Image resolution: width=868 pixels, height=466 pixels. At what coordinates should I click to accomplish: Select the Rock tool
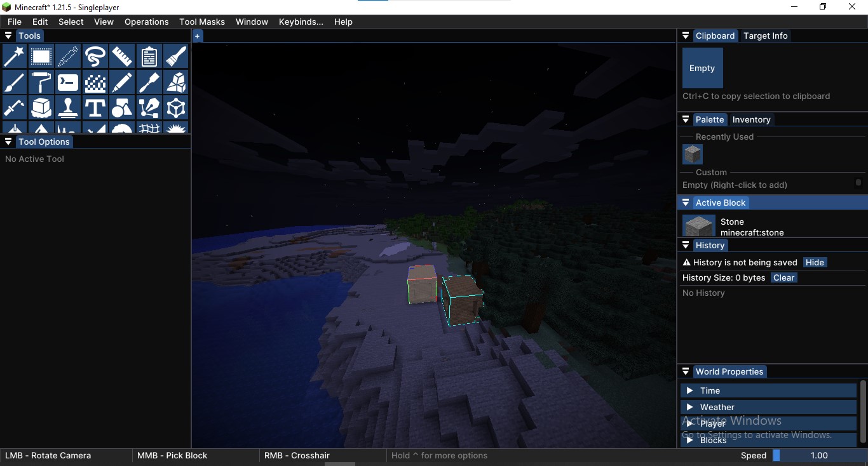click(x=176, y=83)
